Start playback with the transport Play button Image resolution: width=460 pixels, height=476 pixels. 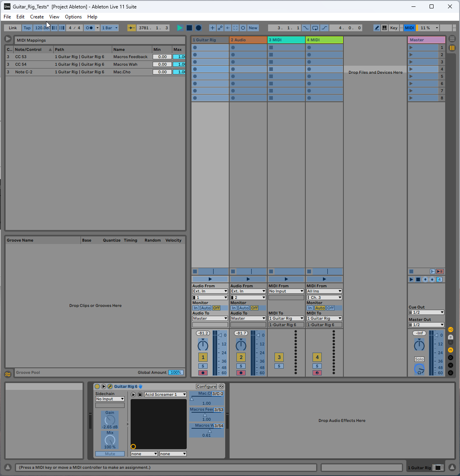pyautogui.click(x=180, y=28)
